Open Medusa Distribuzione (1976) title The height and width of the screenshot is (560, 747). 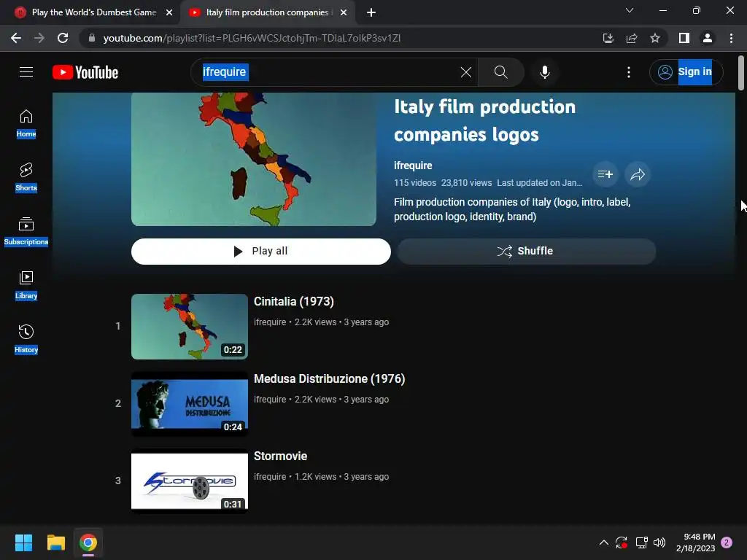click(x=329, y=379)
